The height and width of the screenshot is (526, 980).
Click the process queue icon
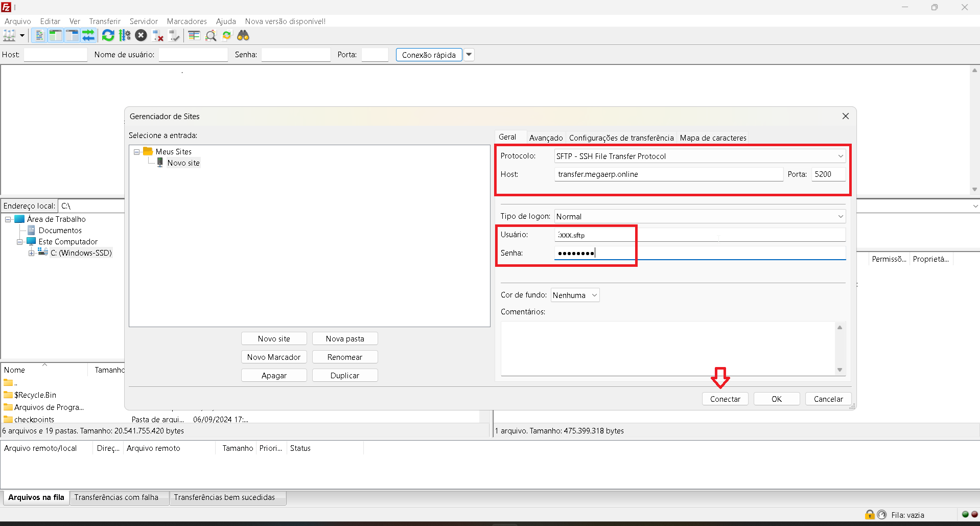click(x=125, y=36)
